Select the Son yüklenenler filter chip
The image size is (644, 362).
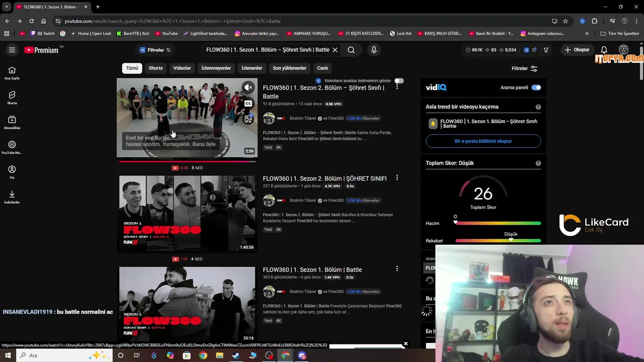[x=289, y=68]
